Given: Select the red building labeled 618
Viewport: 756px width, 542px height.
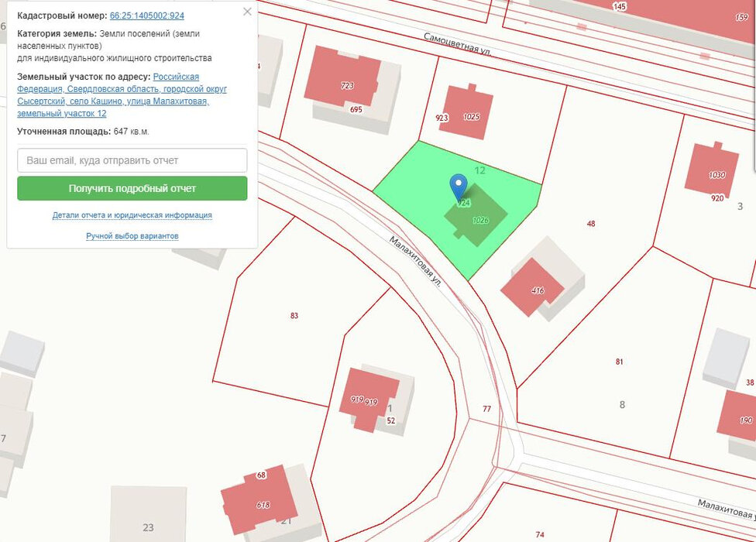Looking at the screenshot, I should coord(259,499).
